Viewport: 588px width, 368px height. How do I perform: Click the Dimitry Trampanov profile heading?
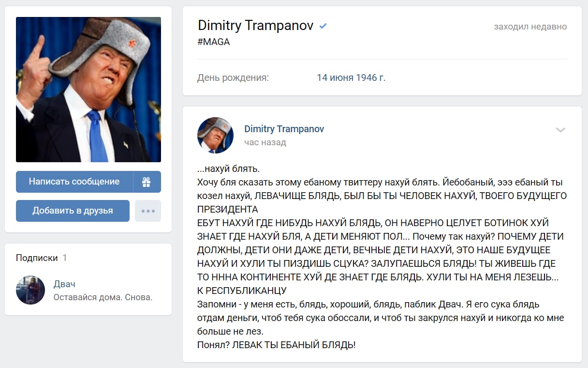(x=256, y=26)
